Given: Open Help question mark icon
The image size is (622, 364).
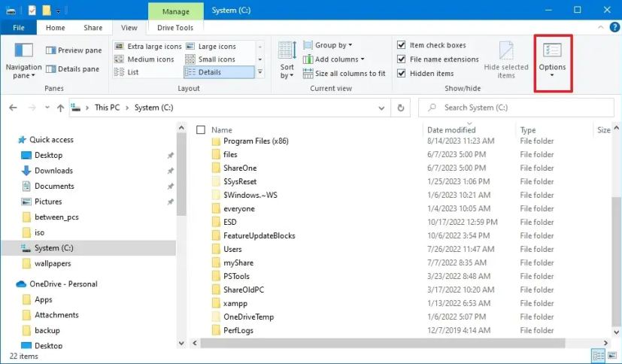Looking at the screenshot, I should [x=614, y=27].
